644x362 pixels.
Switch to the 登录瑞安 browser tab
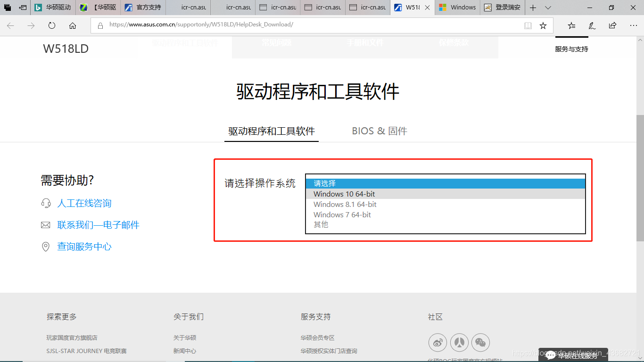[502, 8]
